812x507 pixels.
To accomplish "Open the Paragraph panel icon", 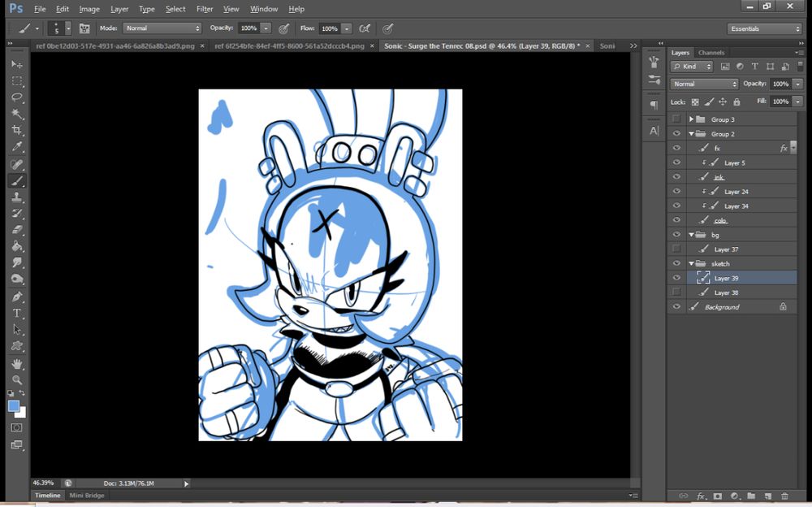I will [x=654, y=106].
